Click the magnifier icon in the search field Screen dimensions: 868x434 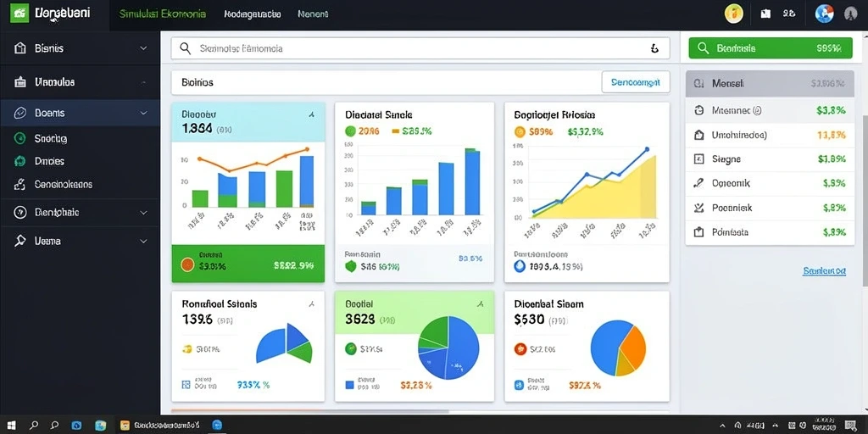click(186, 48)
